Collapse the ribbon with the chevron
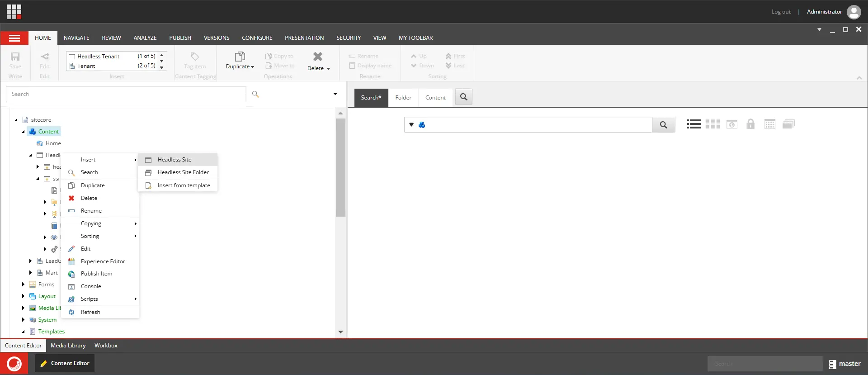Viewport: 868px width, 375px height. tap(859, 78)
